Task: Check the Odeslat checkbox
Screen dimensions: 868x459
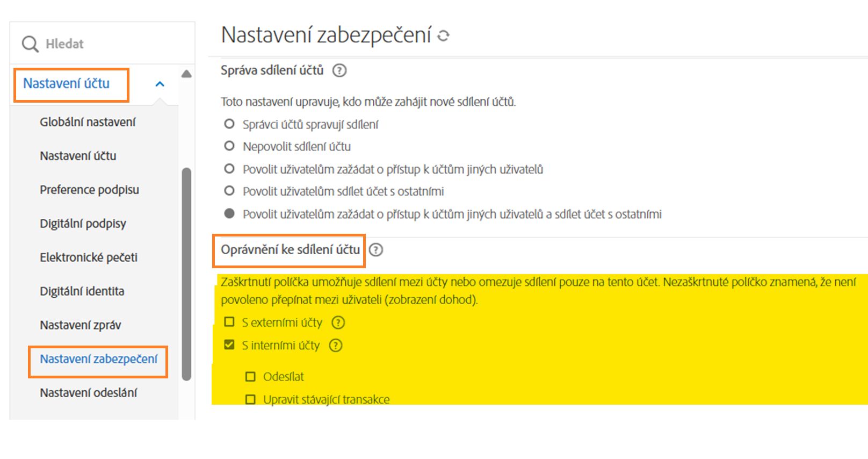Action: 250,377
